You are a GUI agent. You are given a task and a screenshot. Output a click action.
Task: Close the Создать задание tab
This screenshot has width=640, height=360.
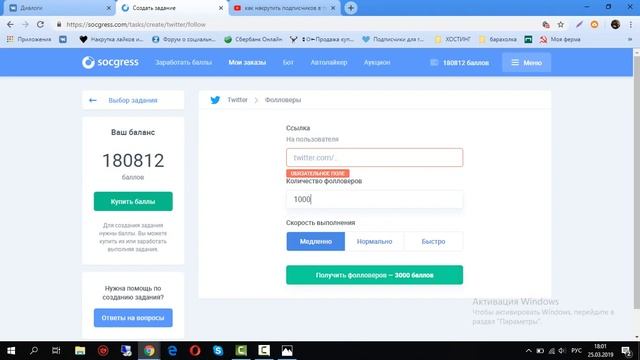point(221,8)
